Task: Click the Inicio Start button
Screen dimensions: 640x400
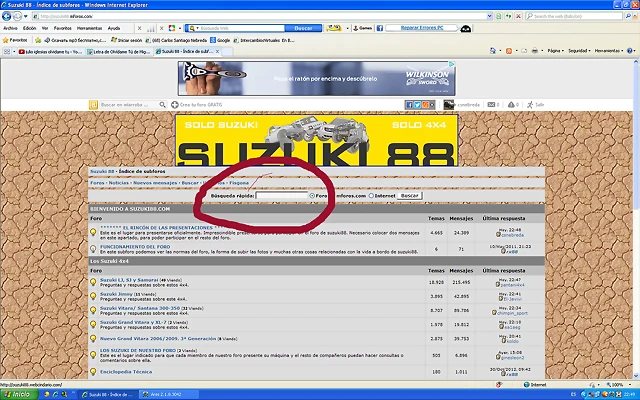Action: click(x=19, y=394)
